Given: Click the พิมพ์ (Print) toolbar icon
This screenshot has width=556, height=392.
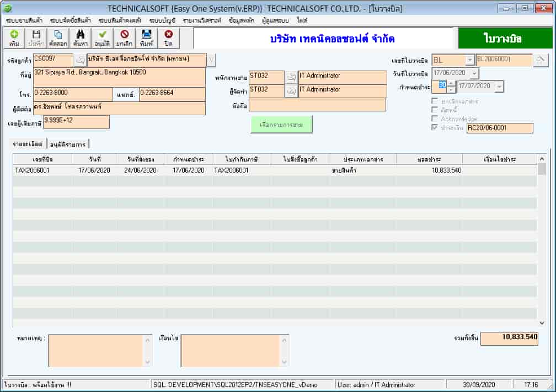Looking at the screenshot, I should (x=147, y=38).
